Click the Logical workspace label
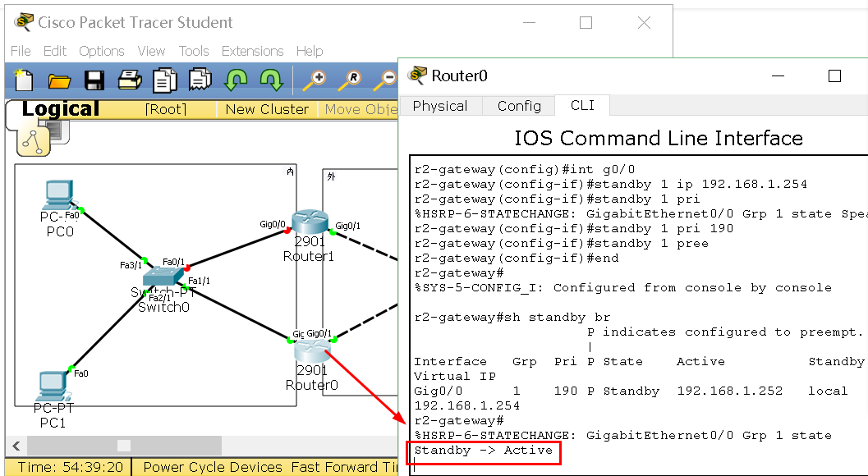 tap(60, 109)
